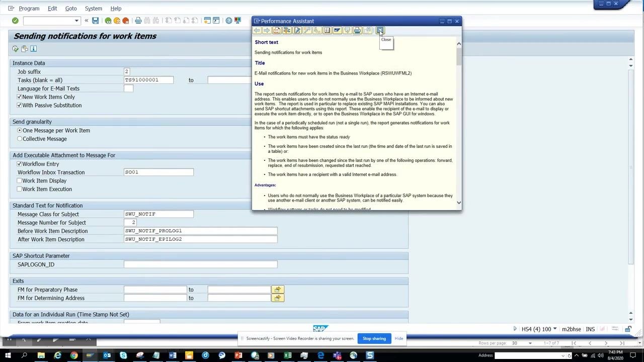Image resolution: width=644 pixels, height=362 pixels.
Task: Open Google Chrome from the taskbar
Action: point(74,356)
